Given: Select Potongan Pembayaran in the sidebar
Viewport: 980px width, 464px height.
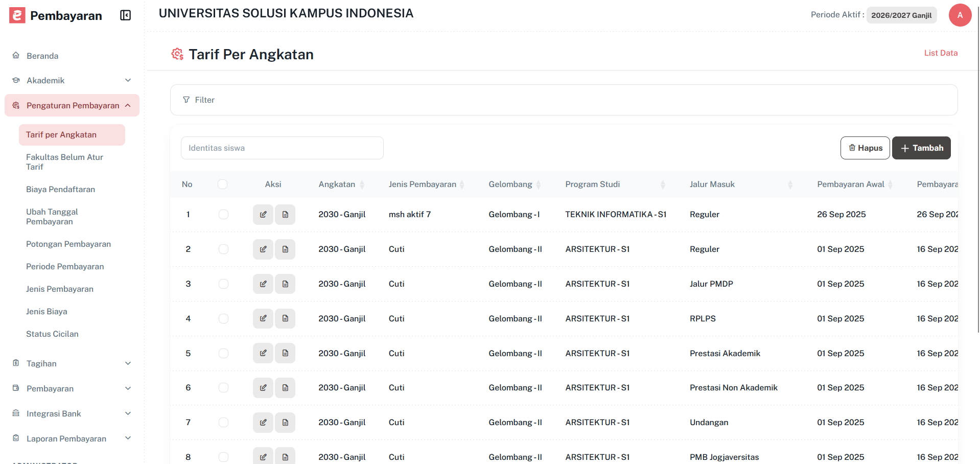Looking at the screenshot, I should [x=68, y=244].
